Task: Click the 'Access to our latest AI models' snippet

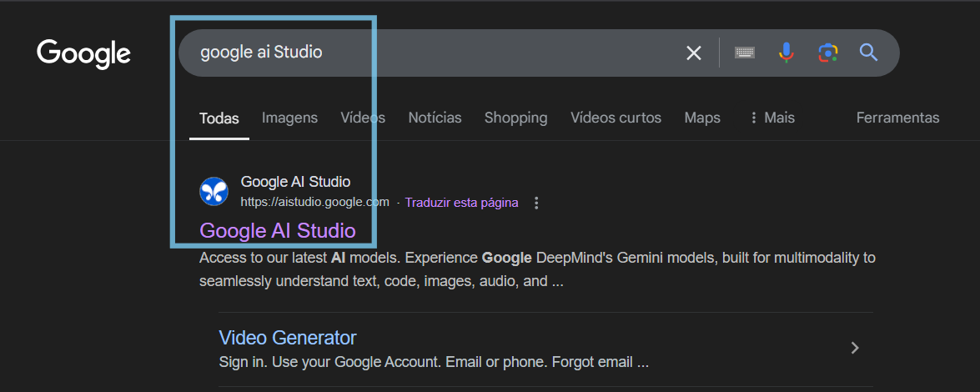Action: coord(537,269)
